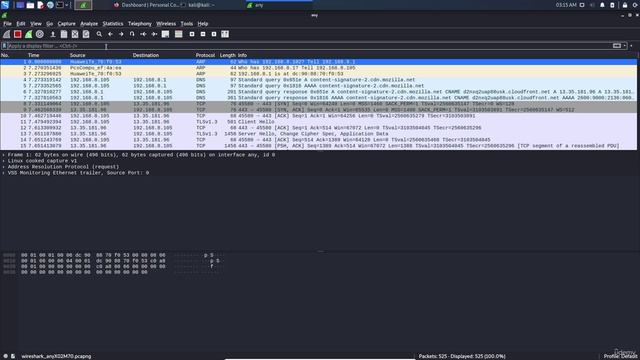Screen dimensions: 640x360
Task: Open the Statistics menu
Action: pyautogui.click(x=113, y=24)
